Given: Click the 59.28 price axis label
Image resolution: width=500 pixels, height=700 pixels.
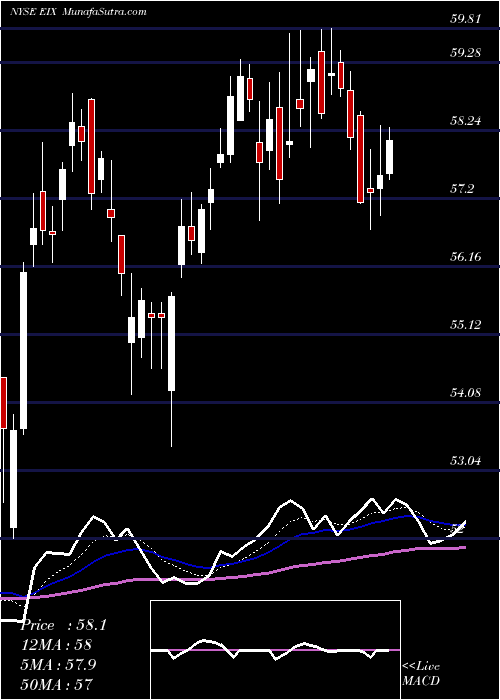Looking at the screenshot, I should 465,53.
